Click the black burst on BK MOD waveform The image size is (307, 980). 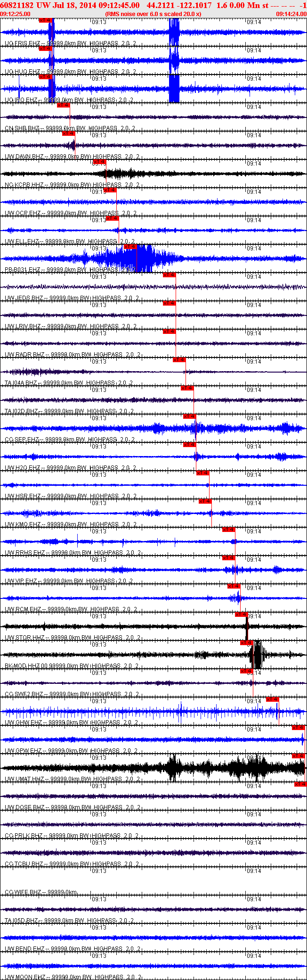click(x=258, y=655)
